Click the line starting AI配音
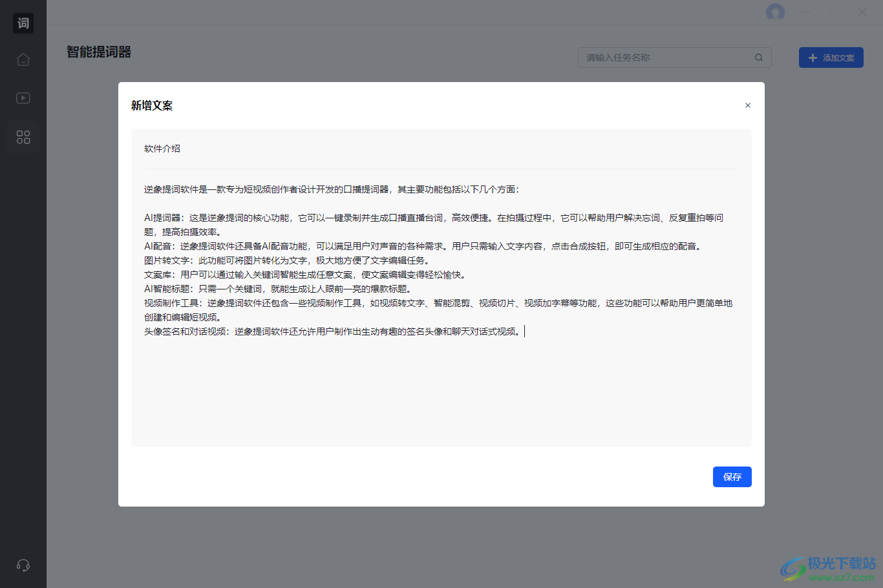 [424, 246]
